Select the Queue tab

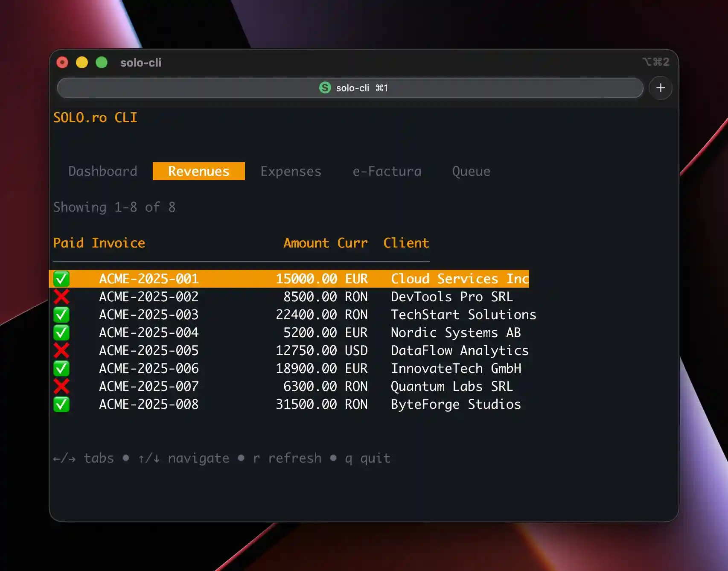tap(471, 171)
